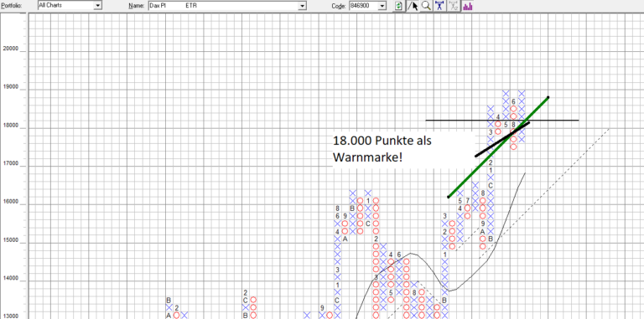The image size is (644, 319).
Task: Select the line drawing pointer tool
Action: 413,6
